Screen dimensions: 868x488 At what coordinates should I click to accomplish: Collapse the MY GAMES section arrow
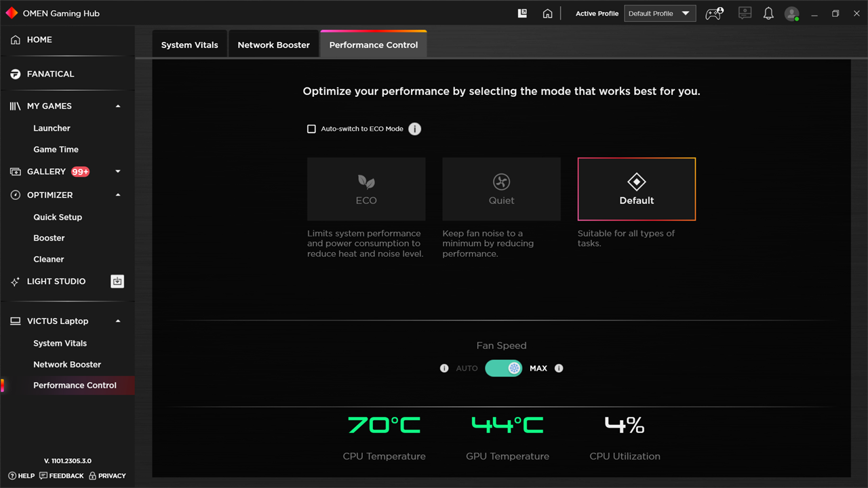pyautogui.click(x=118, y=106)
